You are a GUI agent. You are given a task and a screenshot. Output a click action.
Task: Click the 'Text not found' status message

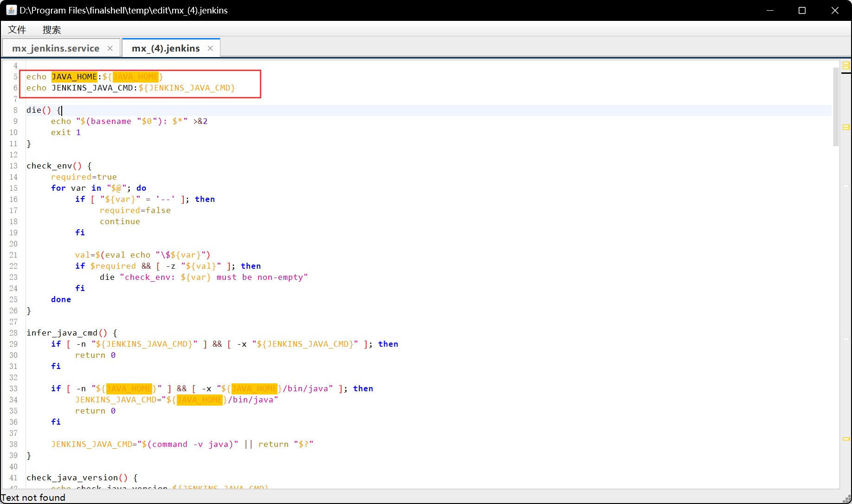[x=33, y=498]
